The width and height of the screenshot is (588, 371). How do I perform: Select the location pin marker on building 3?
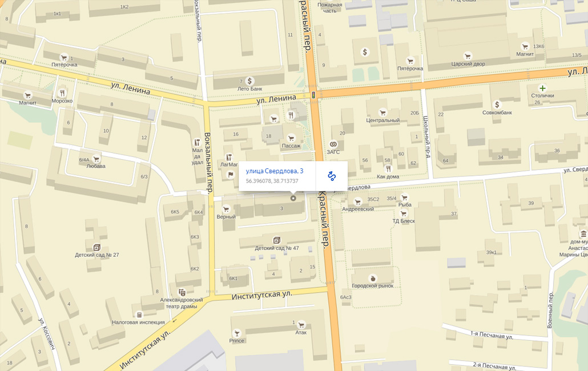[293, 198]
